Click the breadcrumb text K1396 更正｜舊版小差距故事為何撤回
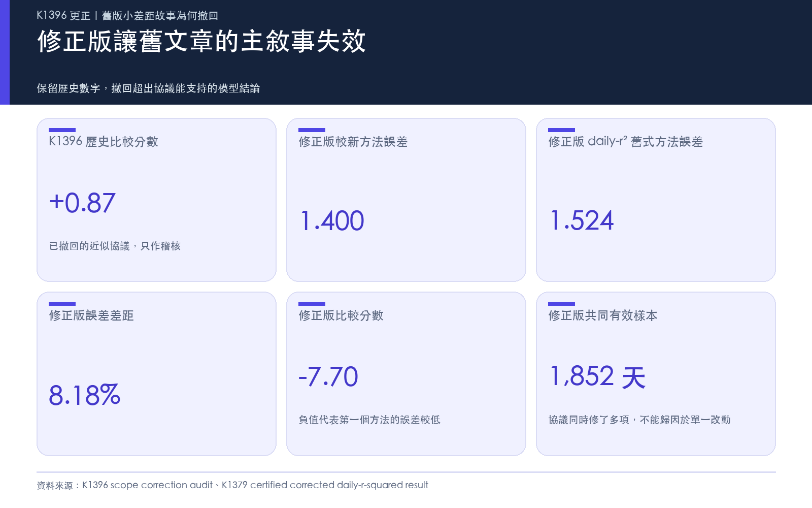 (x=127, y=15)
